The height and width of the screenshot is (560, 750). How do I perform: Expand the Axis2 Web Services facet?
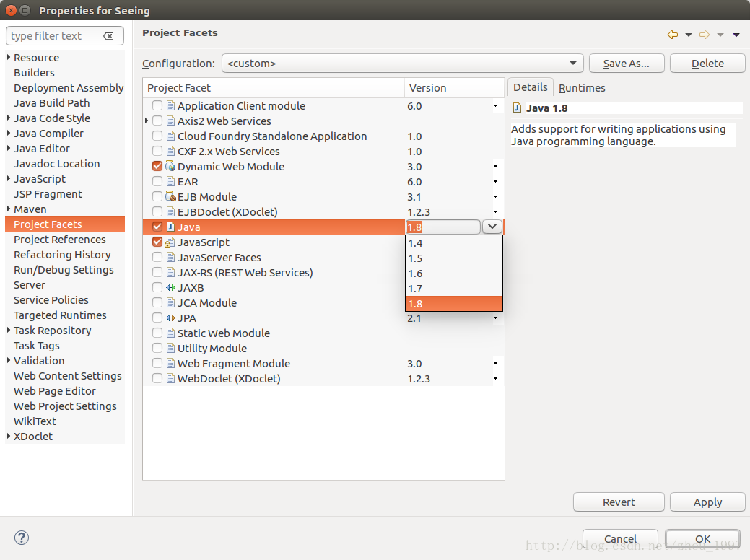pos(147,121)
